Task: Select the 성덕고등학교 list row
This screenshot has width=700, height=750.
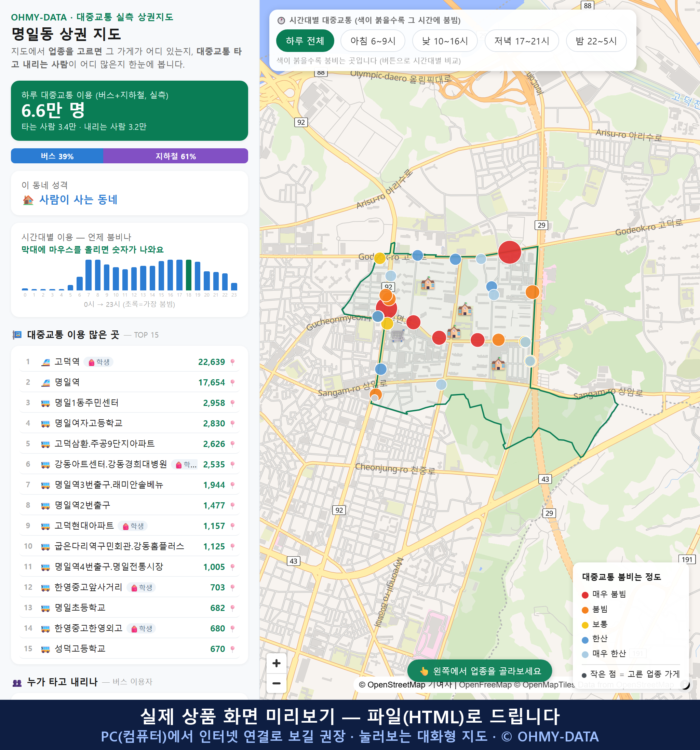Action: tap(130, 649)
